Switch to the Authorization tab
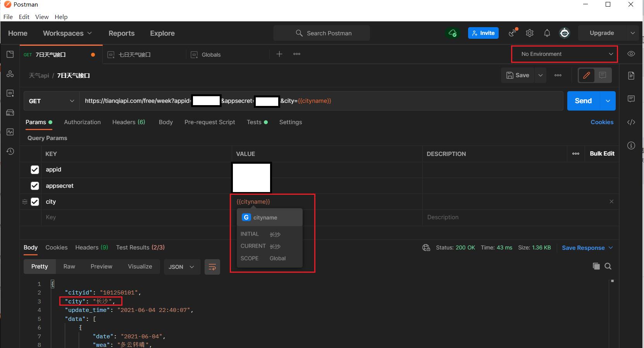 click(82, 122)
